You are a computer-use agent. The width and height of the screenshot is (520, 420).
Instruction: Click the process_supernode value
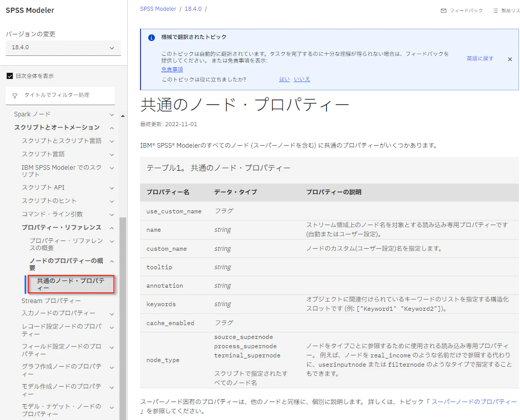tap(245, 346)
